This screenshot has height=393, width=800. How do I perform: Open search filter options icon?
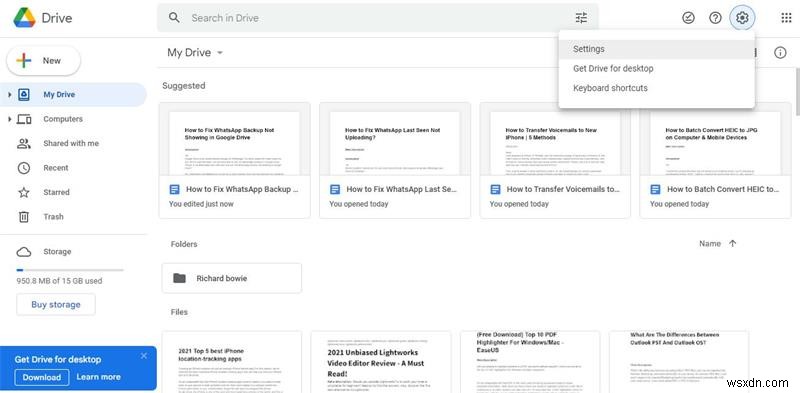[581, 18]
